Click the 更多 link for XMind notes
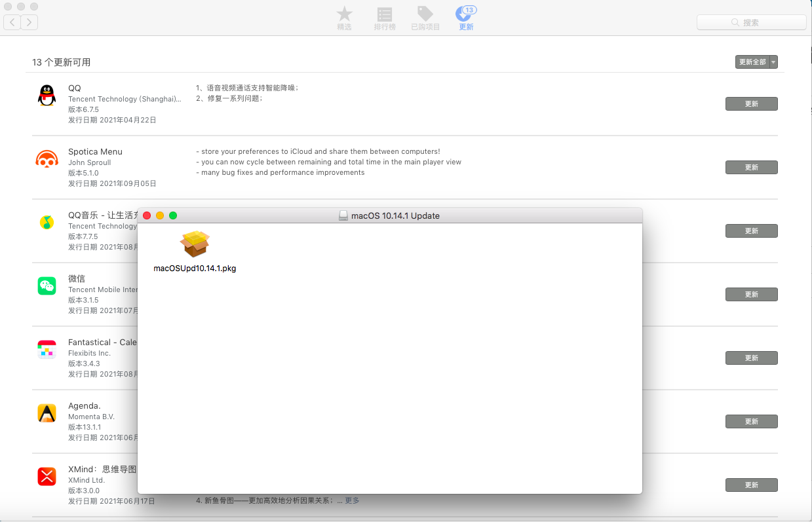The width and height of the screenshot is (812, 522). pyautogui.click(x=352, y=500)
